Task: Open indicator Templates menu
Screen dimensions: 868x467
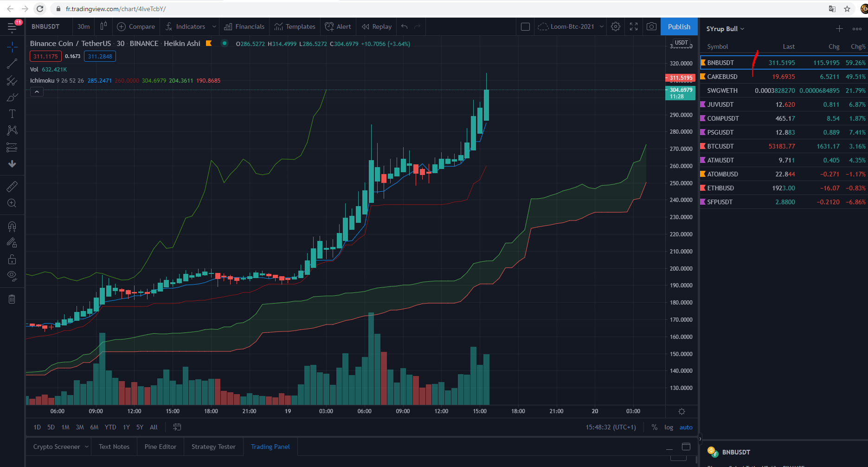Action: point(295,26)
